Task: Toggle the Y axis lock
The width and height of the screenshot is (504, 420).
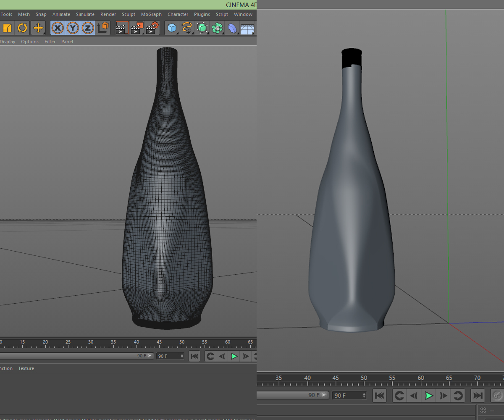Action: (x=73, y=28)
